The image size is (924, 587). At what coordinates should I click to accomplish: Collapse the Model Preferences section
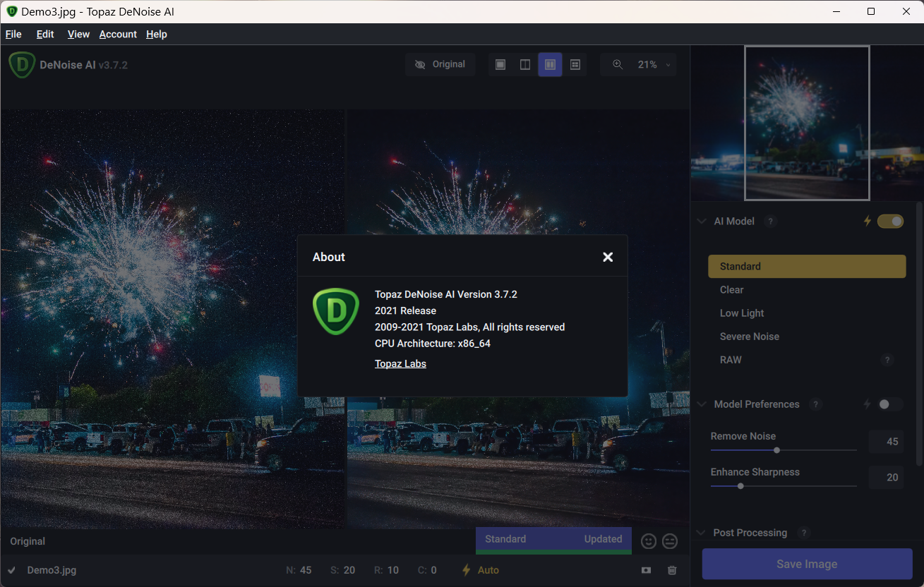702,404
